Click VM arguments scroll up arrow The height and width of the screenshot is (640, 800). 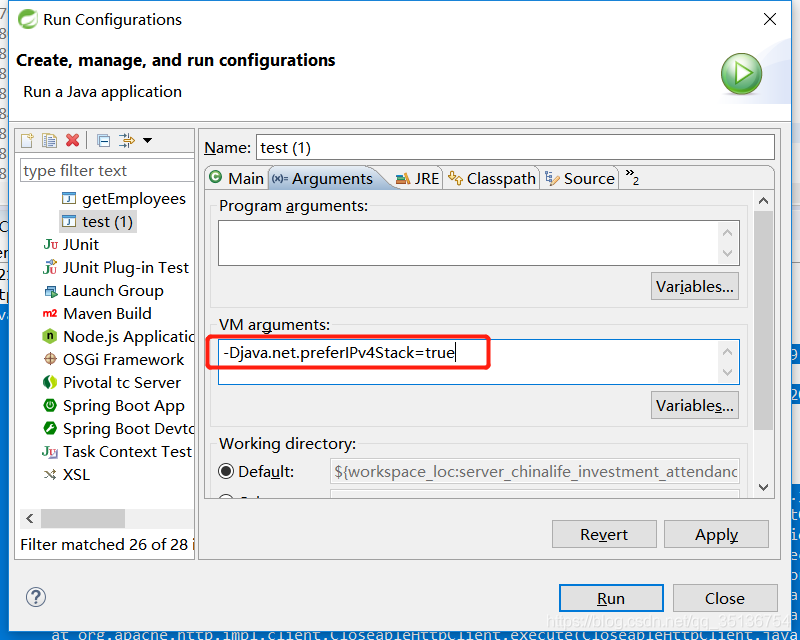pos(728,352)
